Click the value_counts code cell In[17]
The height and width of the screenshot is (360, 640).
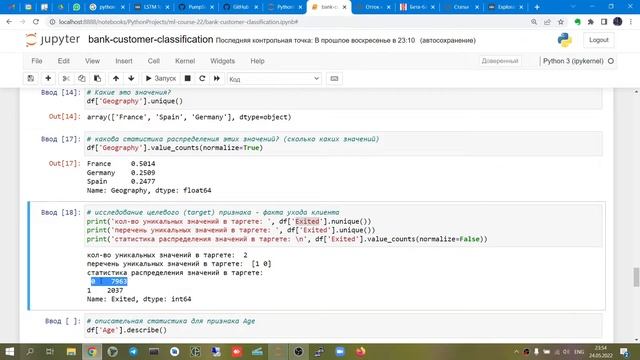(343, 143)
